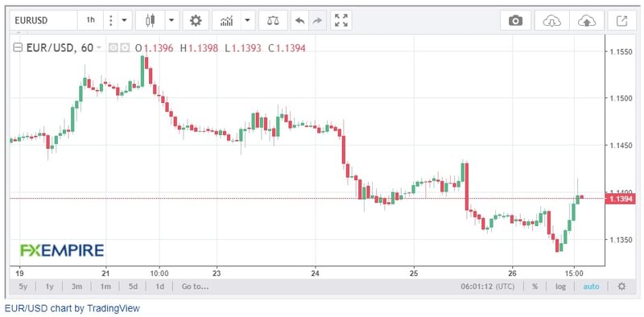This screenshot has width=644, height=317.
Task: Toggle EUR/USD series visibility eye
Action: (114, 48)
